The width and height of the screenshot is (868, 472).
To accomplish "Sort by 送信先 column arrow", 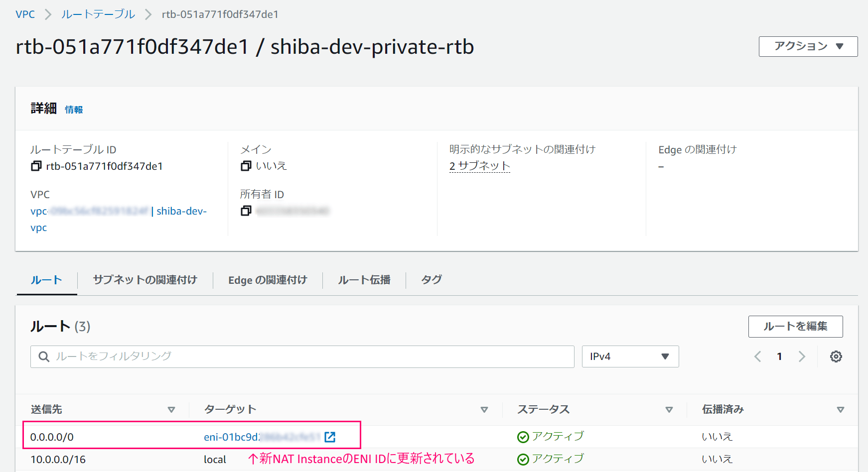I will (x=171, y=410).
